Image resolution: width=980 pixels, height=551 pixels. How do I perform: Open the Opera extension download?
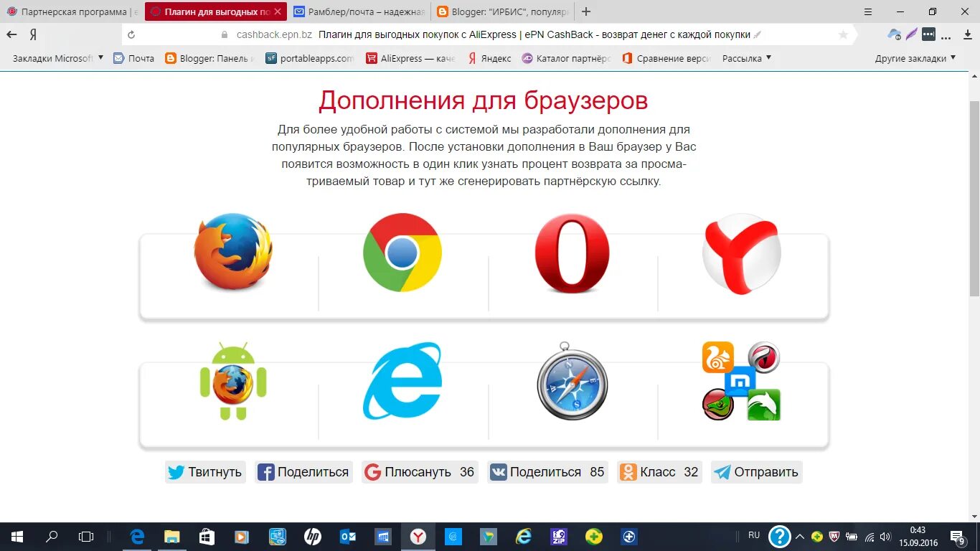pos(572,253)
